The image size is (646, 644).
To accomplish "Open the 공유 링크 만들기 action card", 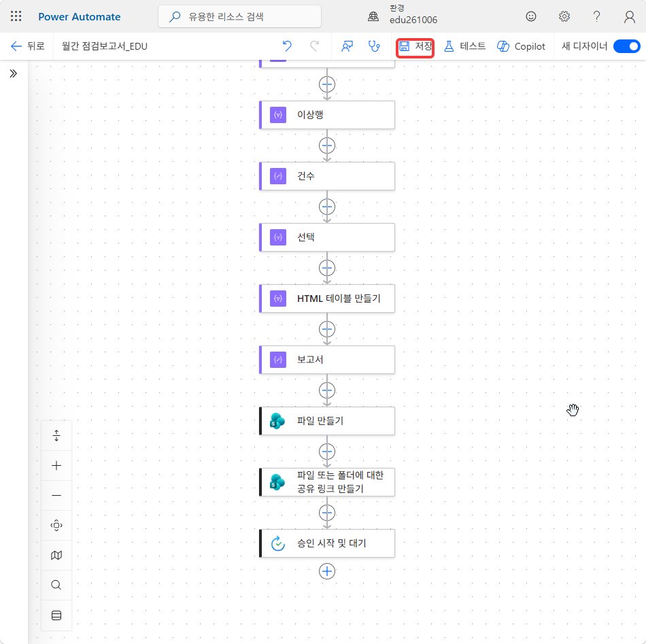I will click(327, 482).
